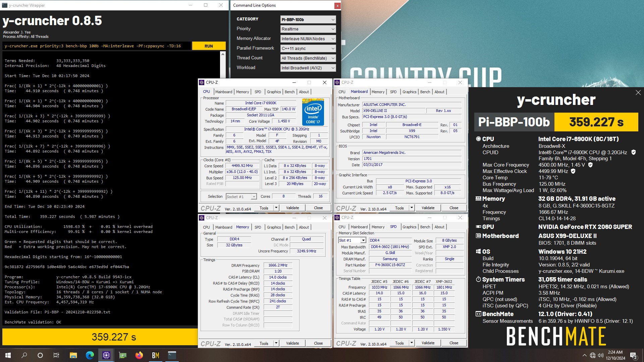Open the Workload dropdown showing Intel Broadwell

[308, 68]
